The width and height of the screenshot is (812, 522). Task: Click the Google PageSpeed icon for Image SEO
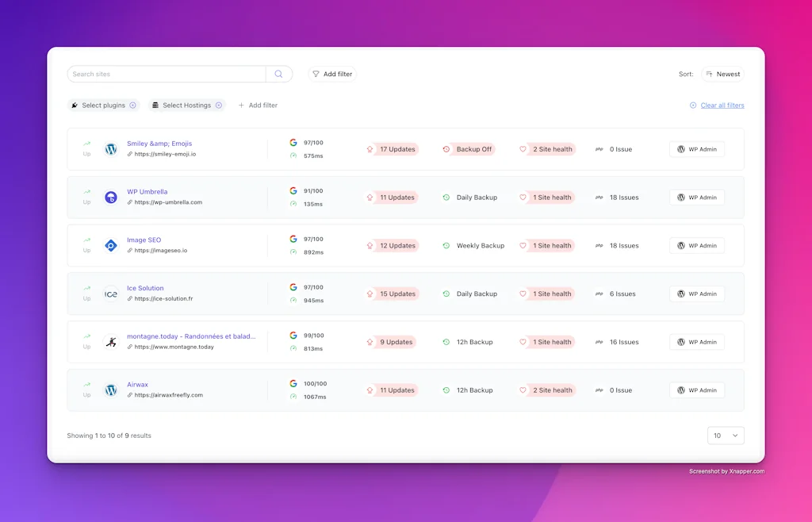(293, 240)
